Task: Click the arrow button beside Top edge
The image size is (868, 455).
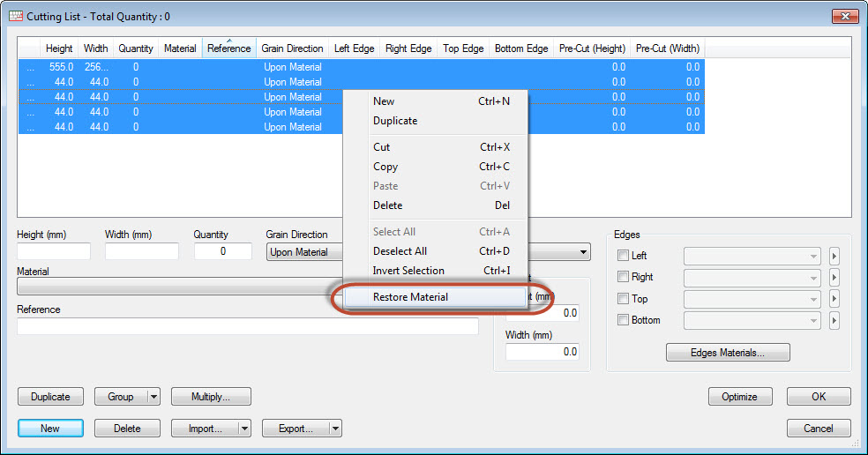Action: (x=834, y=299)
